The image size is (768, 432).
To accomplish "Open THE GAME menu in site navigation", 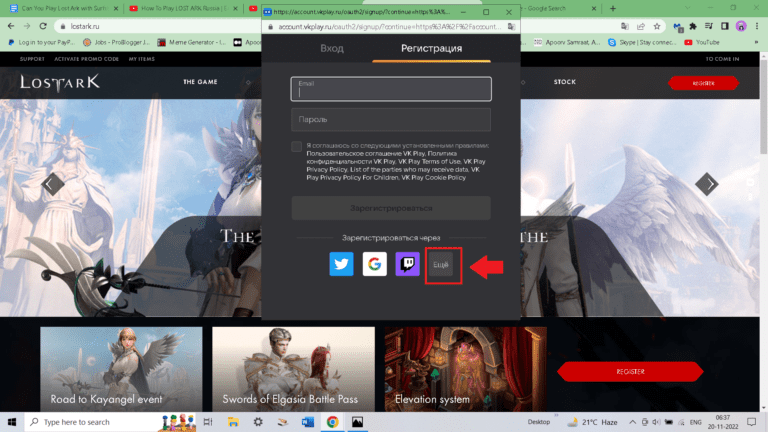I will (x=202, y=82).
